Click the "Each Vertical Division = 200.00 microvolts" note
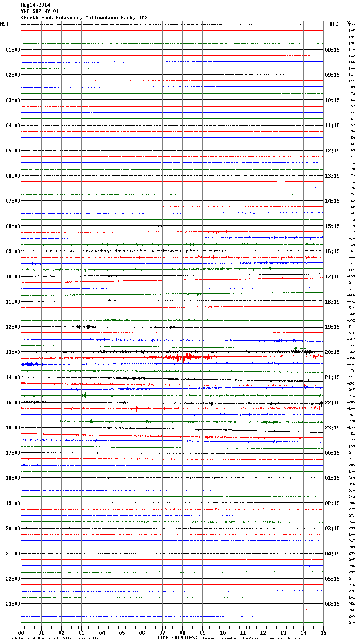 coord(53,639)
